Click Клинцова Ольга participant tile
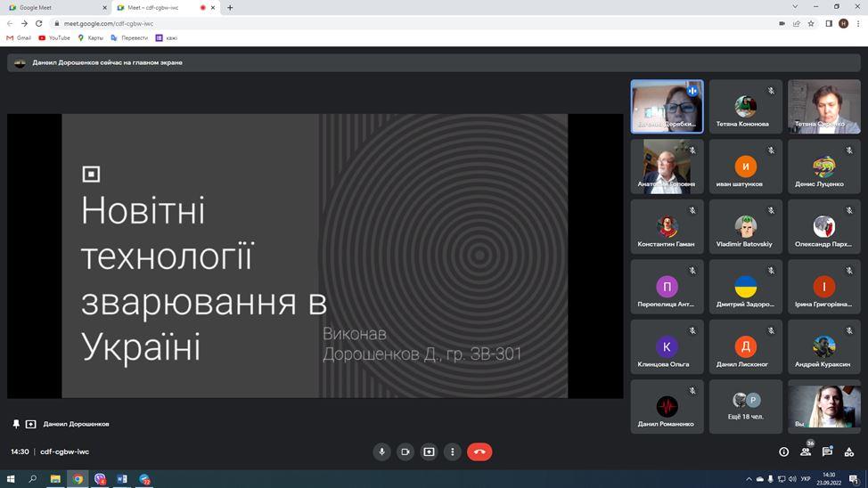The width and height of the screenshot is (868, 488). 667,347
